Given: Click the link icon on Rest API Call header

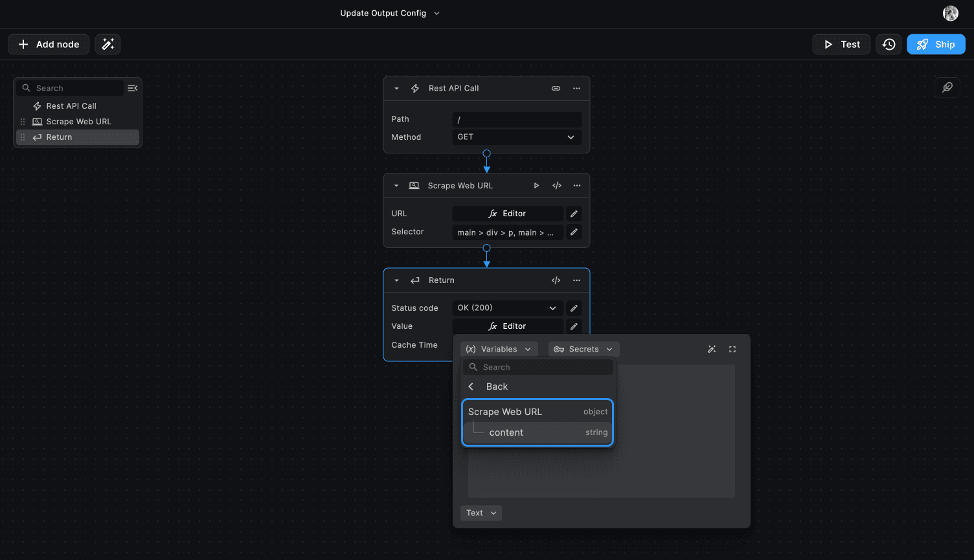Looking at the screenshot, I should click(556, 88).
